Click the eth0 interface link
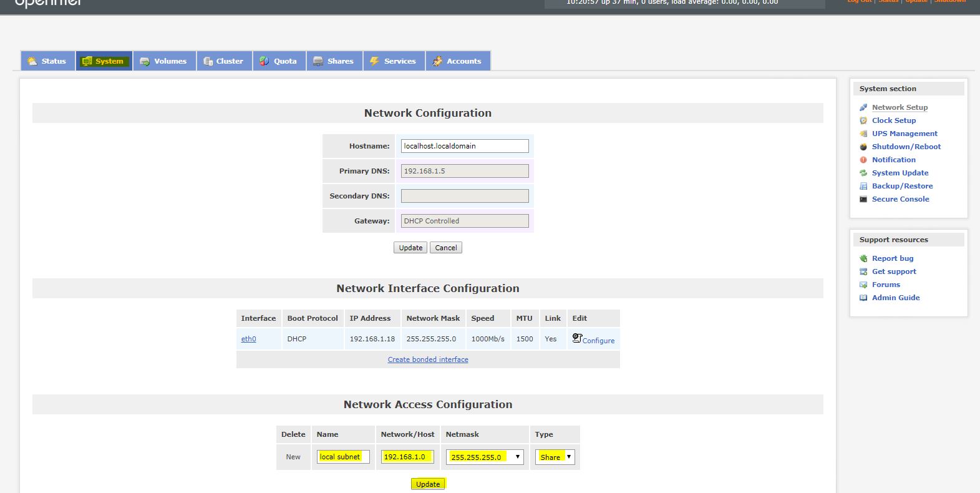 [248, 339]
